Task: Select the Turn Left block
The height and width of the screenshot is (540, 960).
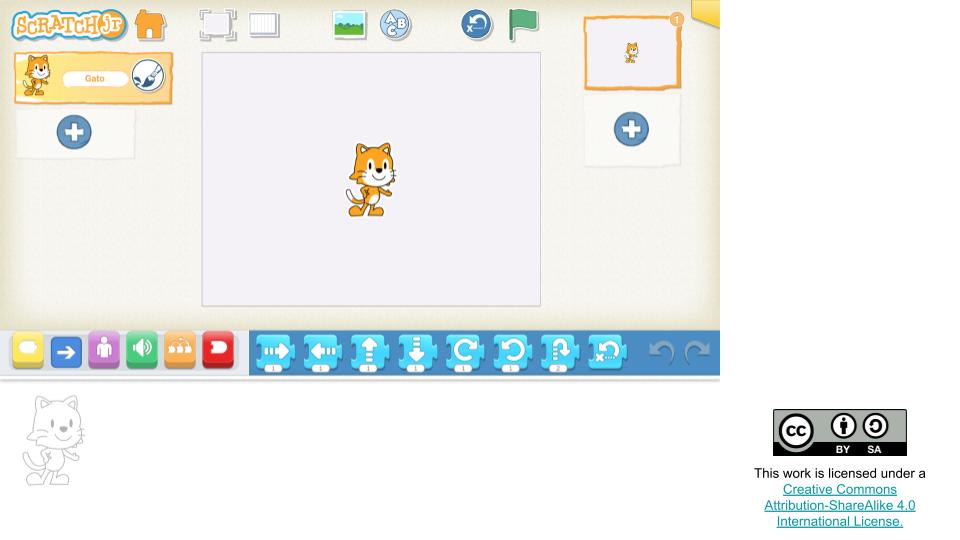Action: click(x=512, y=353)
